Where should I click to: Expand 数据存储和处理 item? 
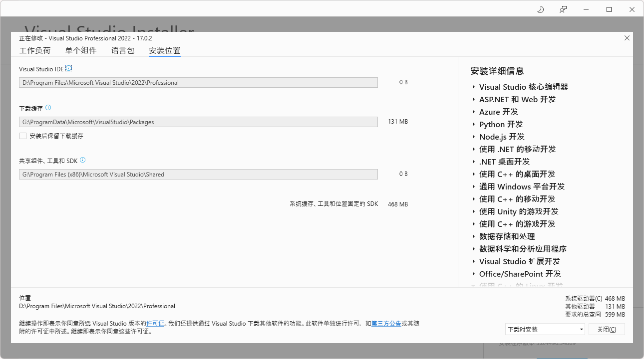(x=473, y=236)
